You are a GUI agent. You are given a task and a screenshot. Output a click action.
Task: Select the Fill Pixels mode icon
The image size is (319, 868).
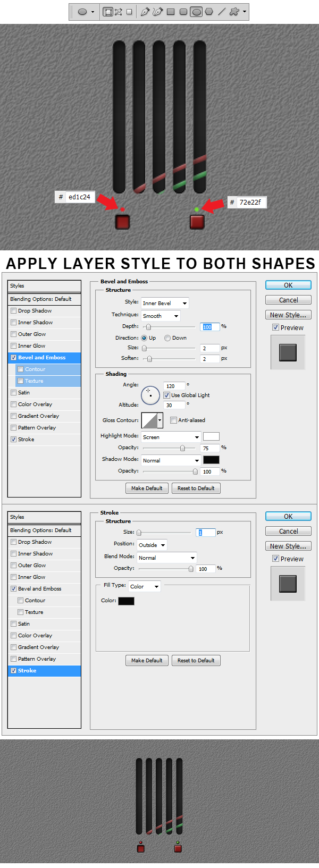click(x=129, y=12)
